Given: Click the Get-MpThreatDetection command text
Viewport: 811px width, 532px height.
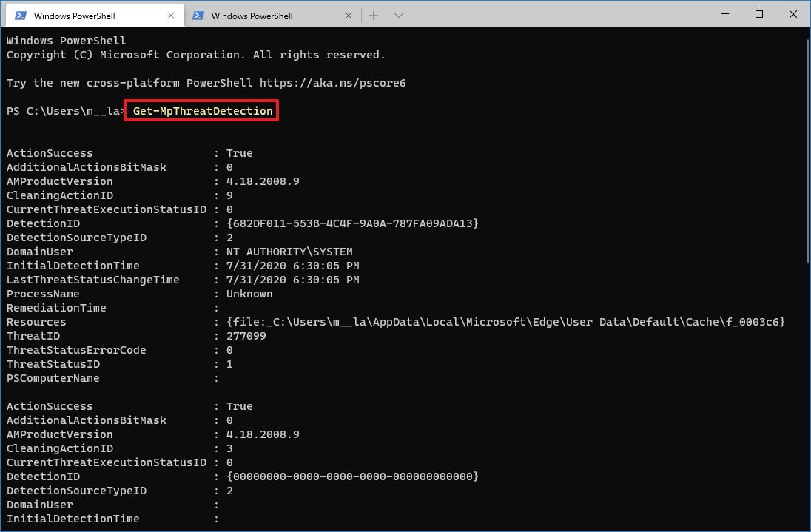Looking at the screenshot, I should point(203,111).
